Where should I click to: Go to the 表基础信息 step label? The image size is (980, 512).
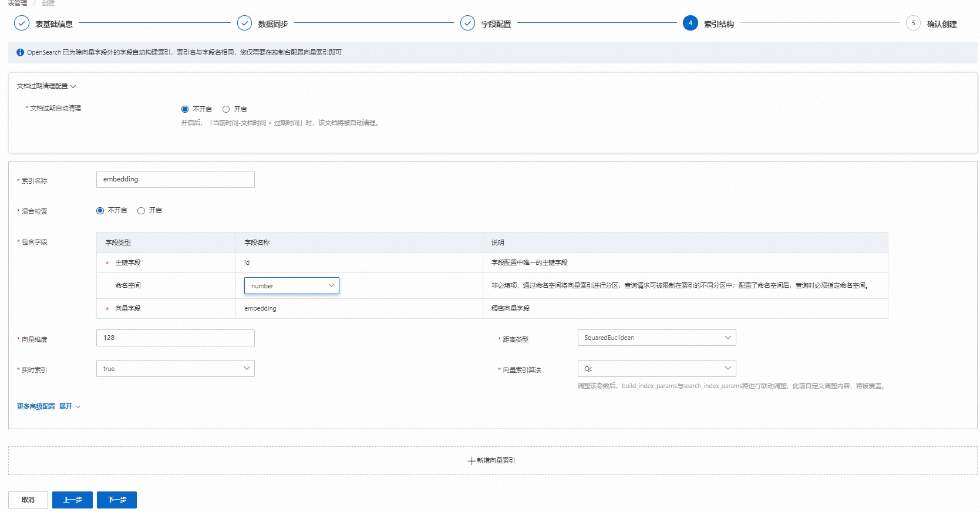tap(54, 24)
